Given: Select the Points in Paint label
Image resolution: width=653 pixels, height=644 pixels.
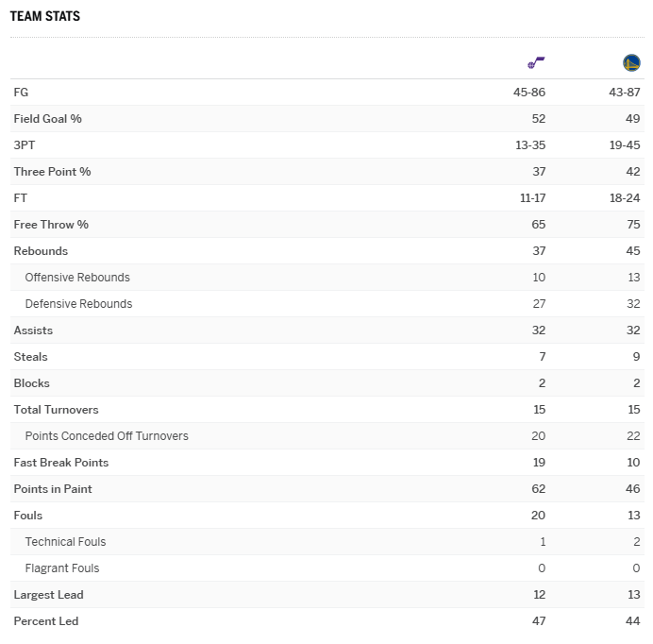Looking at the screenshot, I should 53,489.
